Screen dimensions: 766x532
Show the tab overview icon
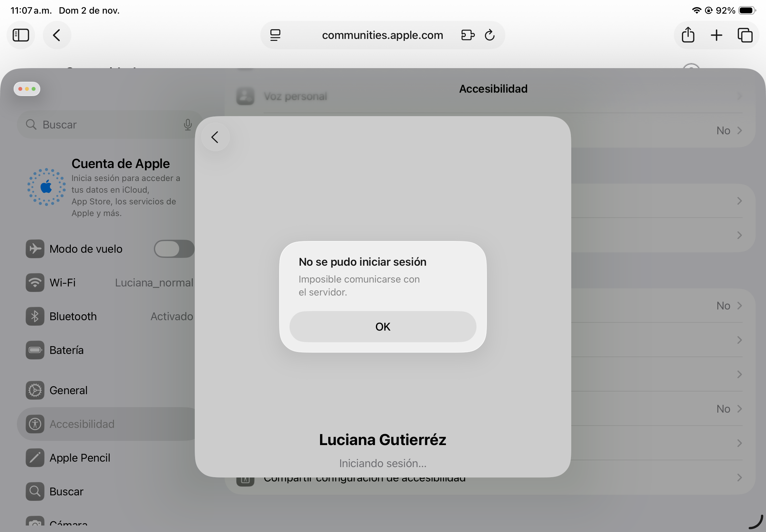coord(745,35)
